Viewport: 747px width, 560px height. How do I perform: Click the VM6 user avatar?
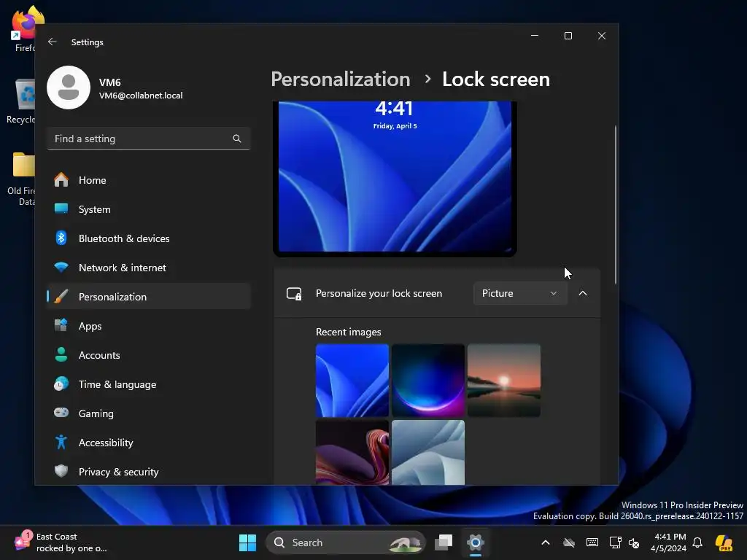click(x=69, y=87)
